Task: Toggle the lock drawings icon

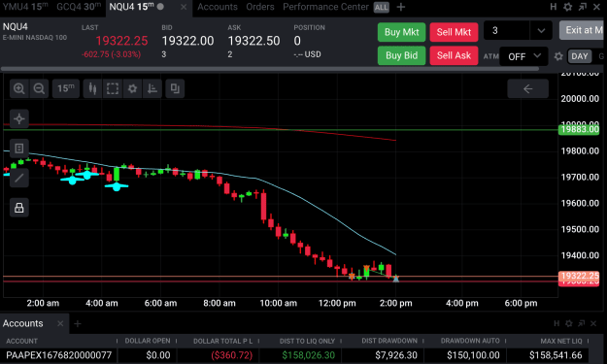Action: coord(19,208)
